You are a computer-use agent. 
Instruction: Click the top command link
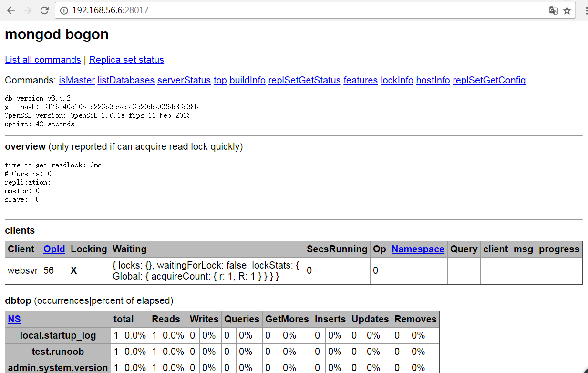[x=220, y=80]
